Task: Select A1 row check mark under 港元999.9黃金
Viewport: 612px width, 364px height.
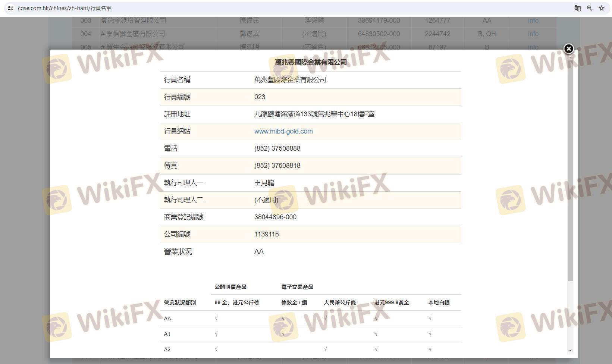Action: pos(376,334)
